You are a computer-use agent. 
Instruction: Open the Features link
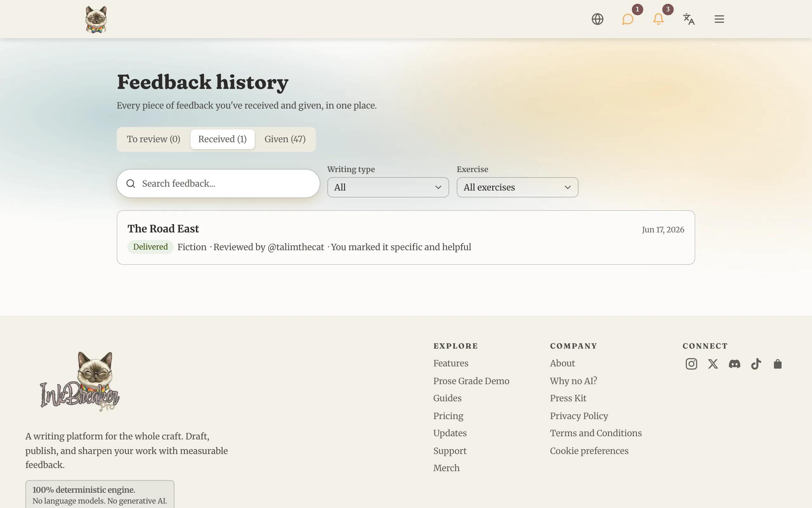tap(451, 363)
